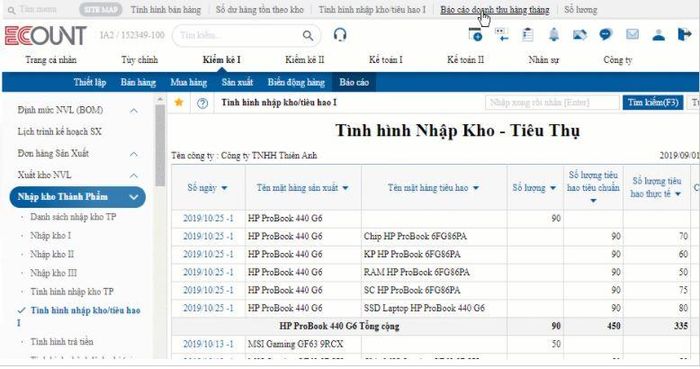Open Số ngày column filter dropdown
This screenshot has height=369, width=700.
[224, 188]
